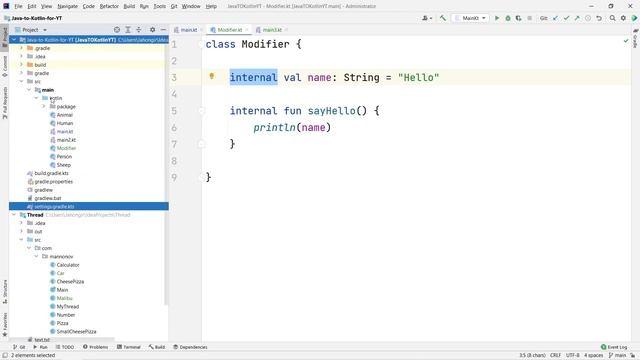Open Favorites side tool window
640x360 pixels.
[x=4, y=324]
